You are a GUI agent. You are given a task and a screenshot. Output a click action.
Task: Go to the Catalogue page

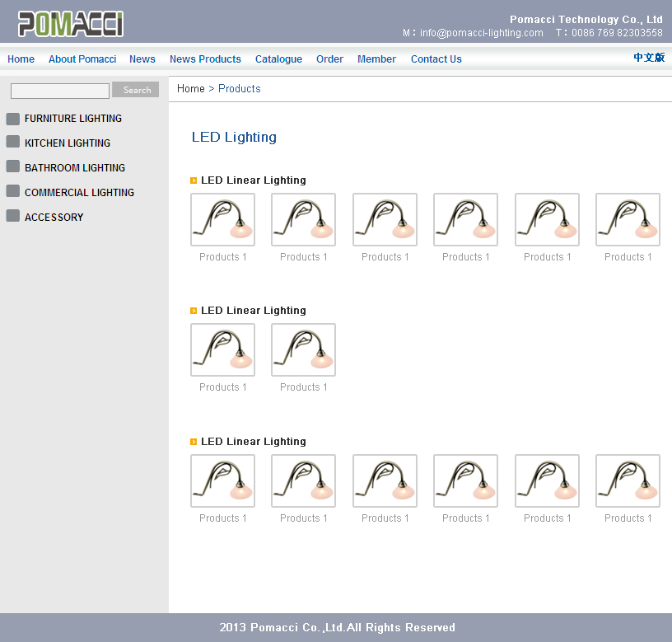(278, 59)
